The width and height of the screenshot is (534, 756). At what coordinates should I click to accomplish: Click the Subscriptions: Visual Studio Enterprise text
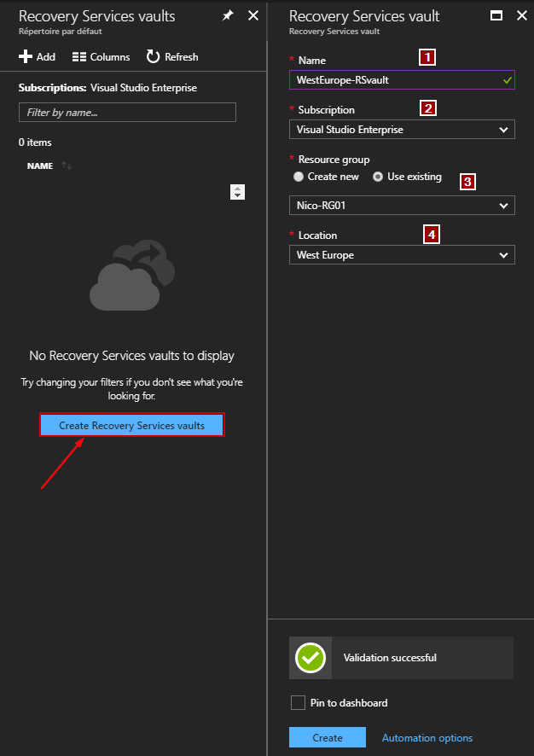[107, 88]
